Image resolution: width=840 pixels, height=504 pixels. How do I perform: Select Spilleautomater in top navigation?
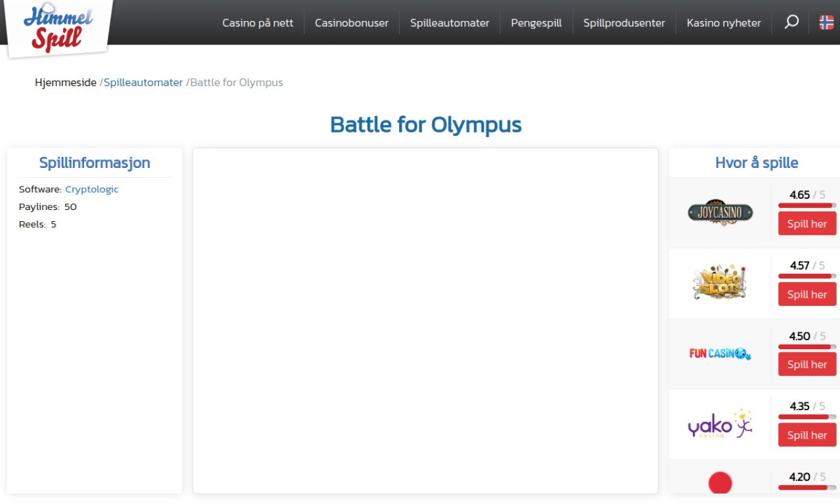click(450, 23)
